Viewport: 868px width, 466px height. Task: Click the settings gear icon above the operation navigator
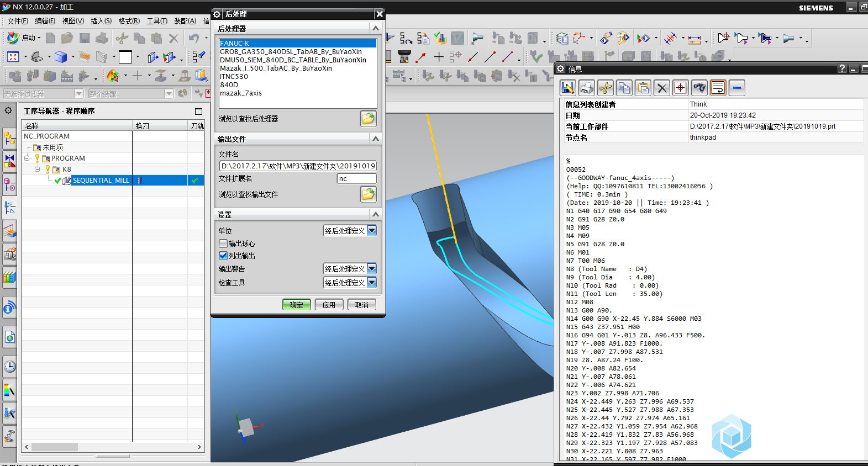(x=8, y=110)
